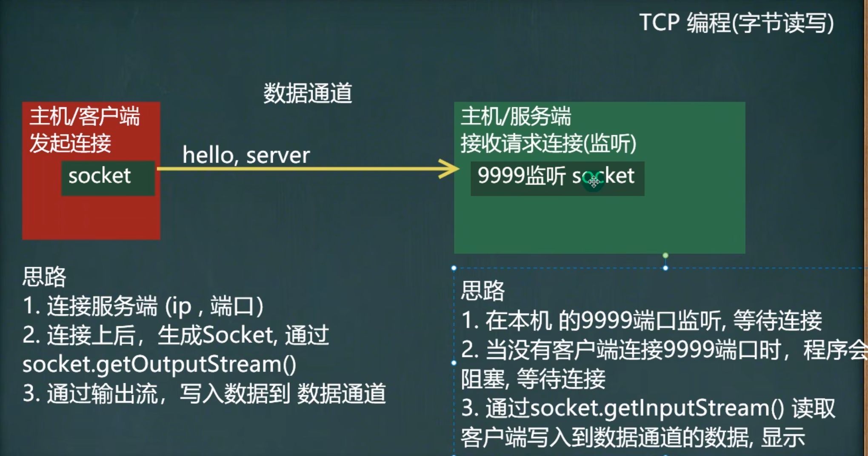This screenshot has width=868, height=456.
Task: Click the line 在本机 的9999端口监听
Action: [x=642, y=320]
